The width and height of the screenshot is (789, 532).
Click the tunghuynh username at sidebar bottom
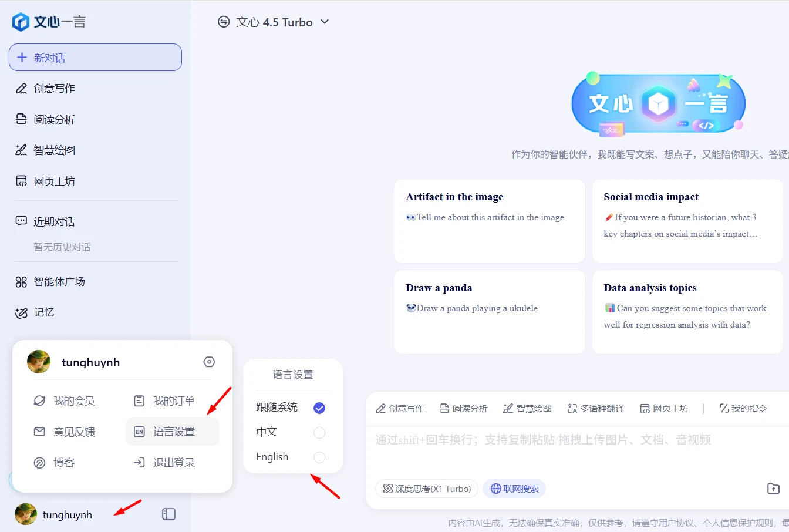(x=68, y=515)
